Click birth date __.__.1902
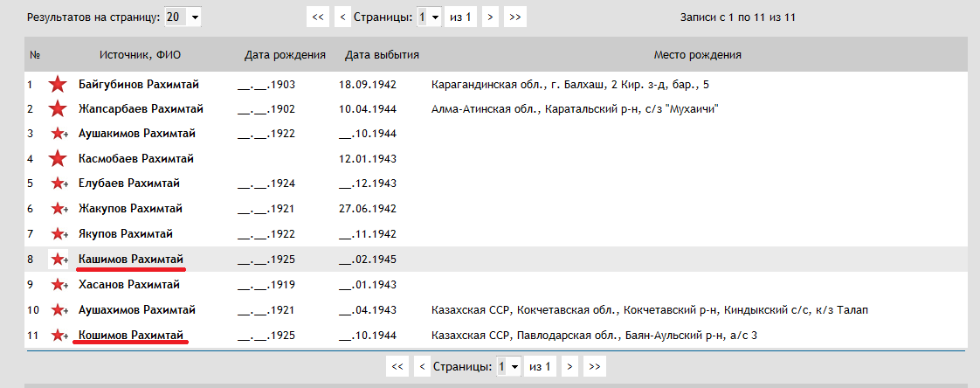The image size is (980, 388). tap(266, 109)
